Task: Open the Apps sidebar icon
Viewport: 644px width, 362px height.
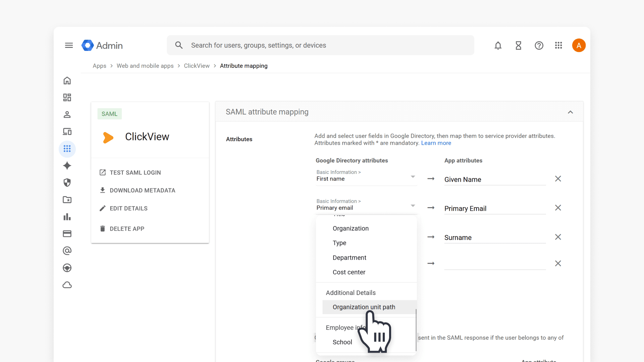Action: point(67,149)
